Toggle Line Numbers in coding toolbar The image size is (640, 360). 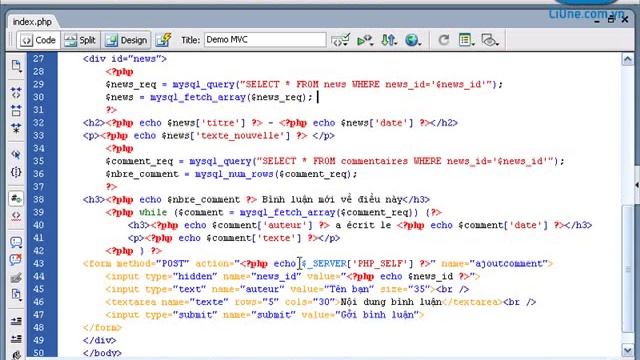(x=16, y=199)
